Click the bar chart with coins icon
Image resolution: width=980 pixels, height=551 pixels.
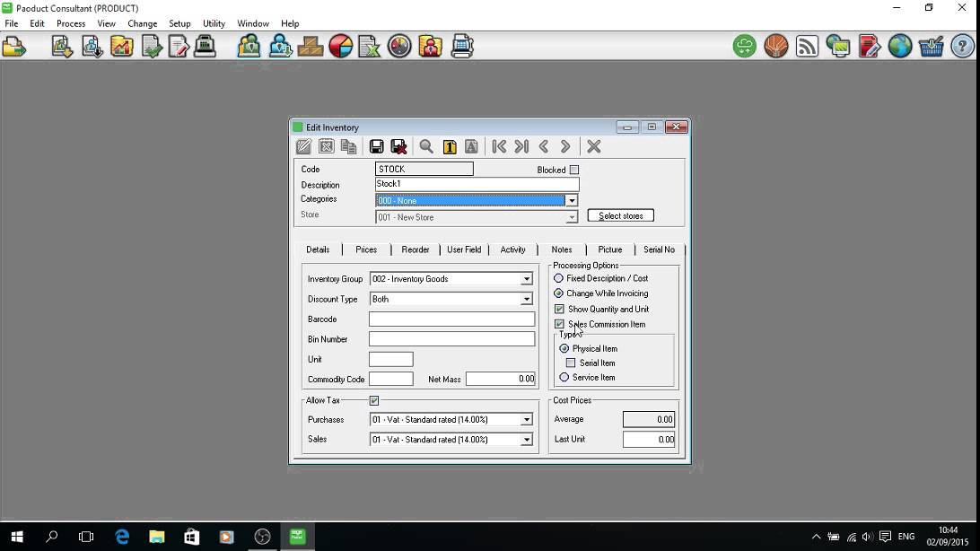[122, 47]
